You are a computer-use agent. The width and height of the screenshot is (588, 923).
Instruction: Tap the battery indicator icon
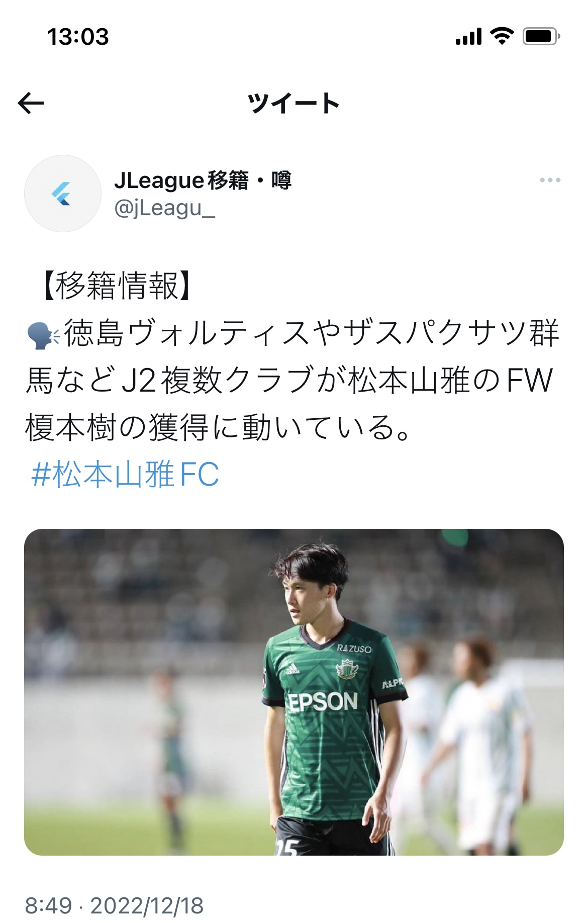[x=542, y=36]
